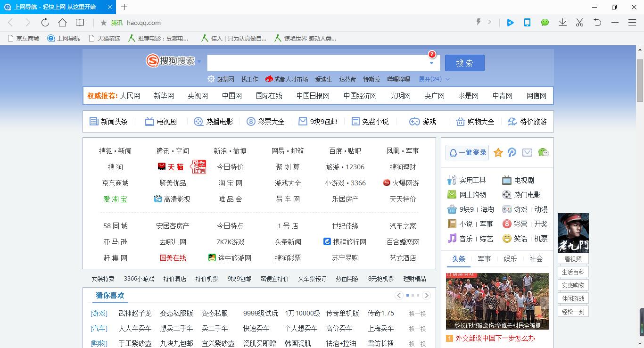Switch to the 头条 news tab

click(458, 259)
